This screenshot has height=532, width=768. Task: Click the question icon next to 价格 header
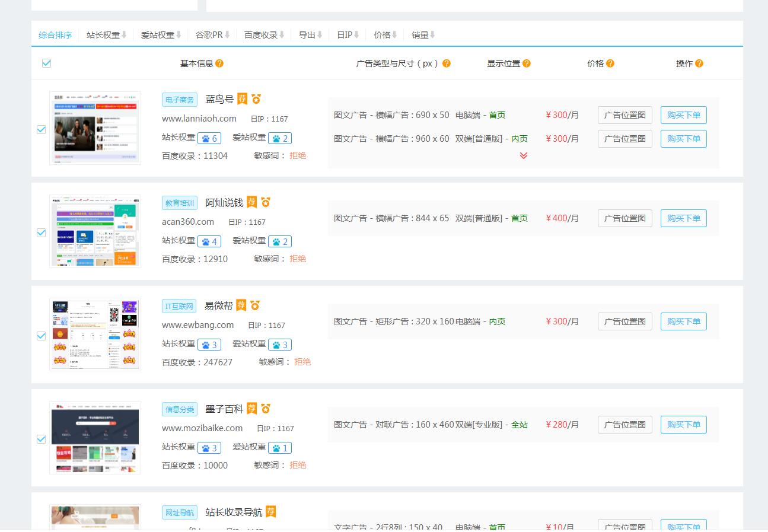[610, 63]
